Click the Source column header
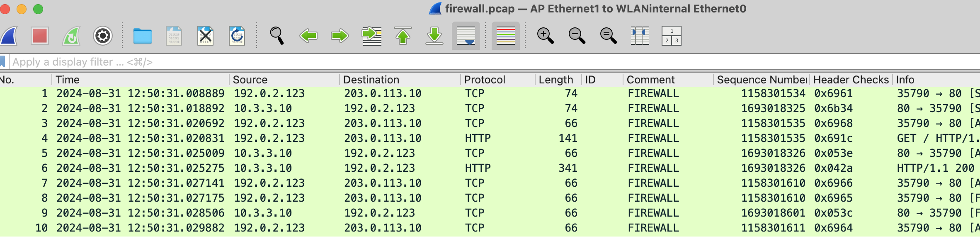 point(250,80)
